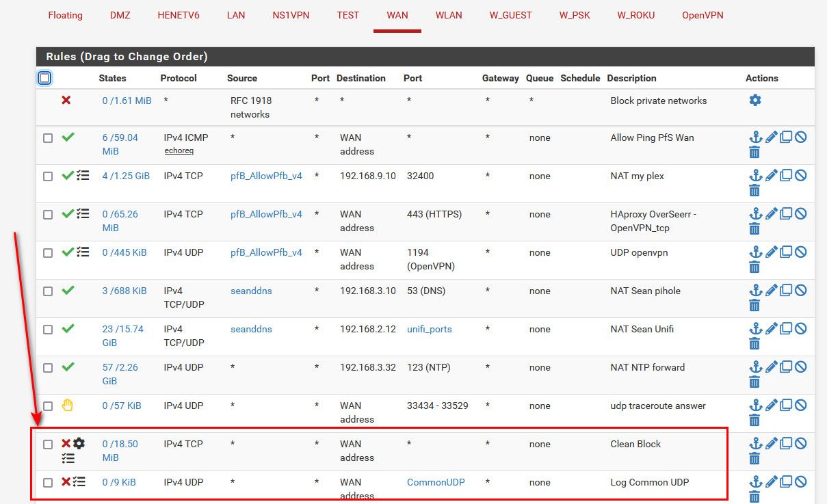The width and height of the screenshot is (827, 504).
Task: Check the NAT my plex rule checkbox
Action: pyautogui.click(x=48, y=176)
